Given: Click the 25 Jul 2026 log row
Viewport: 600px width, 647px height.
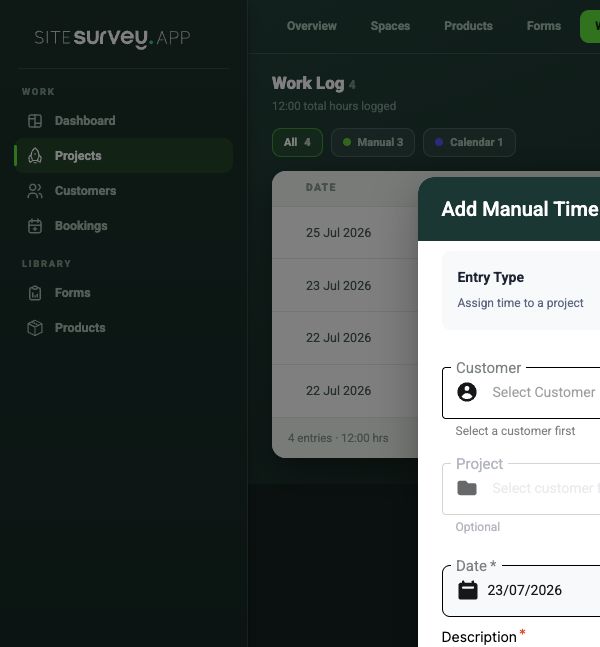Looking at the screenshot, I should [345, 233].
